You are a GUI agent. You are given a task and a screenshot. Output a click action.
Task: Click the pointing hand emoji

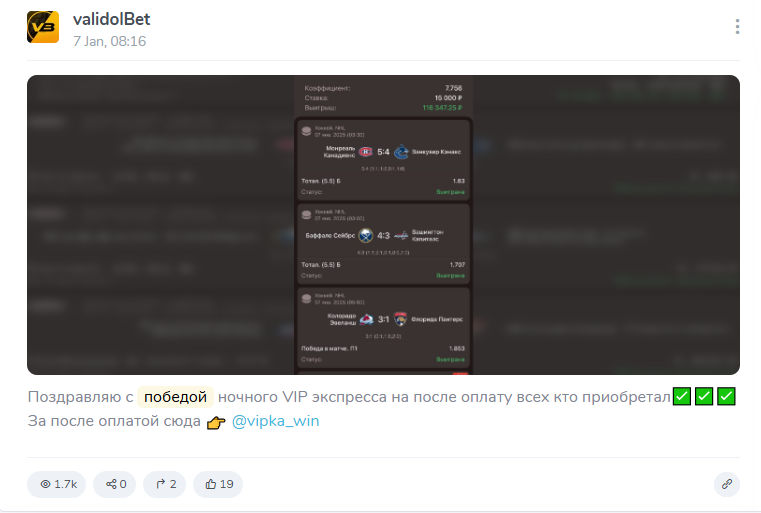[216, 422]
